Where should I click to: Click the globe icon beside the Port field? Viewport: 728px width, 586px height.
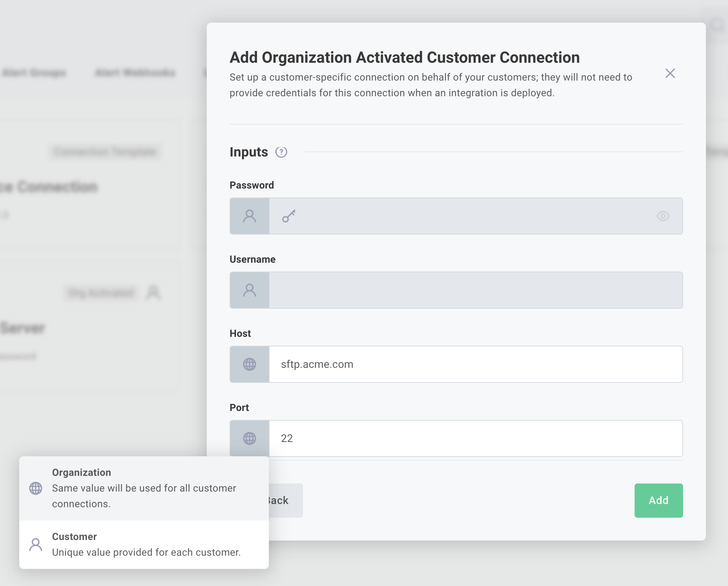click(250, 438)
